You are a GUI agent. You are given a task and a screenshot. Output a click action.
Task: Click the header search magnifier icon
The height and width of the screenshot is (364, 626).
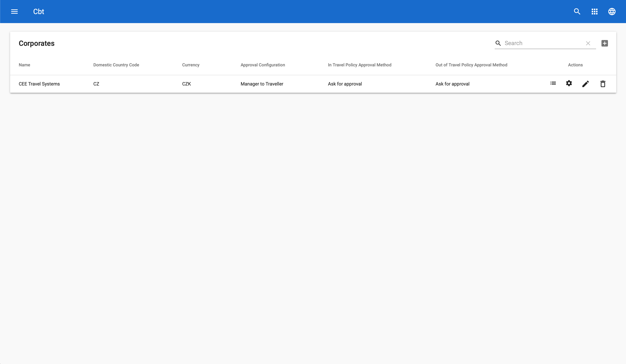[x=577, y=11]
